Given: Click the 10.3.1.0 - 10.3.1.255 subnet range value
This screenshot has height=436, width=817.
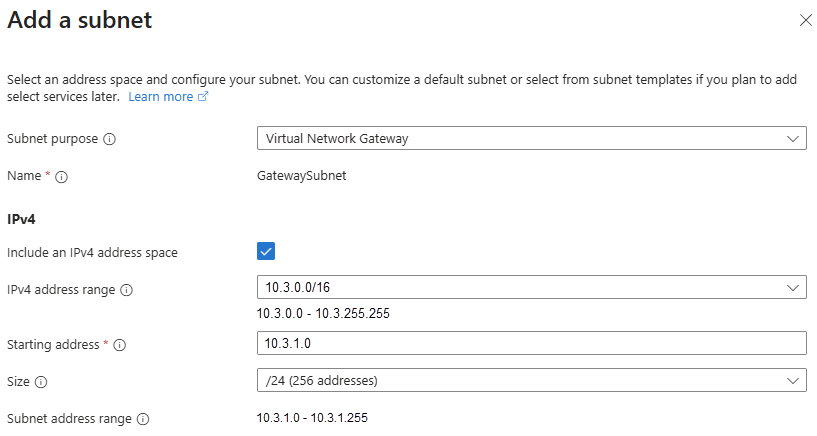Looking at the screenshot, I should pos(312,418).
